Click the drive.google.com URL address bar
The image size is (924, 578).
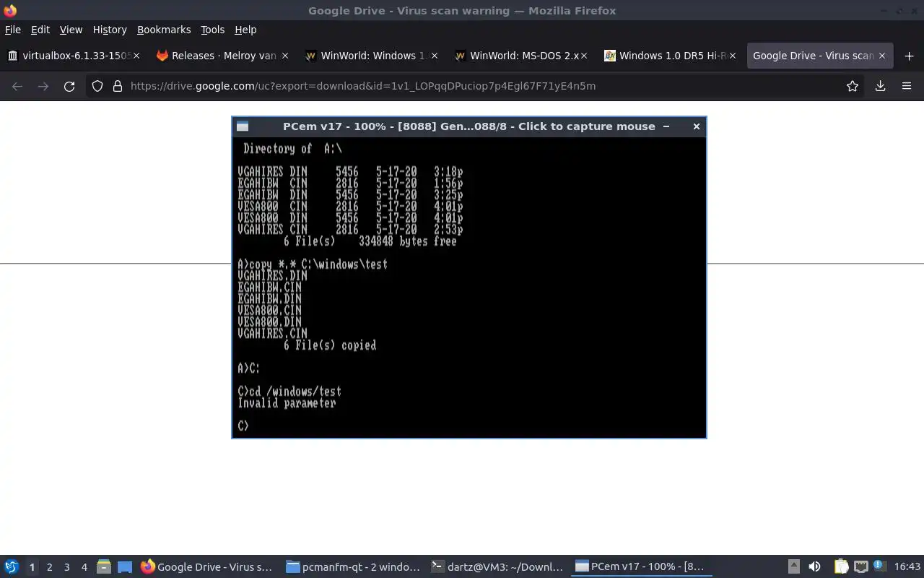pyautogui.click(x=476, y=86)
